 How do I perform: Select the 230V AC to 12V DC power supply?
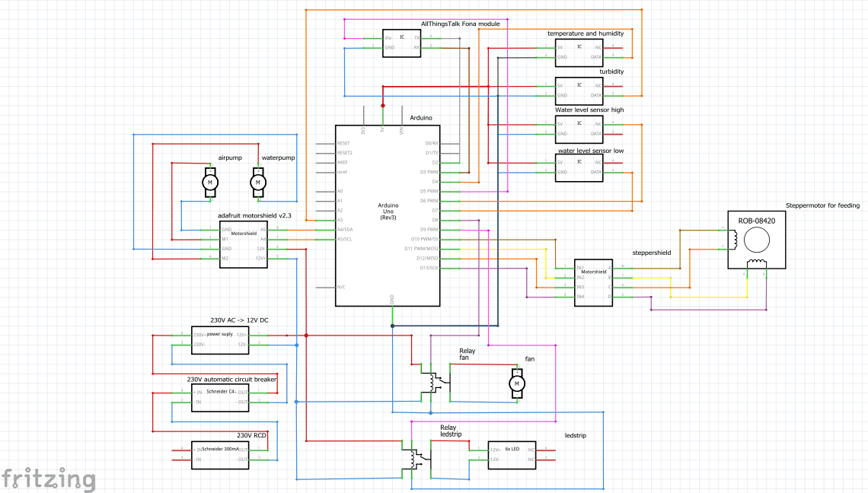[x=219, y=340]
